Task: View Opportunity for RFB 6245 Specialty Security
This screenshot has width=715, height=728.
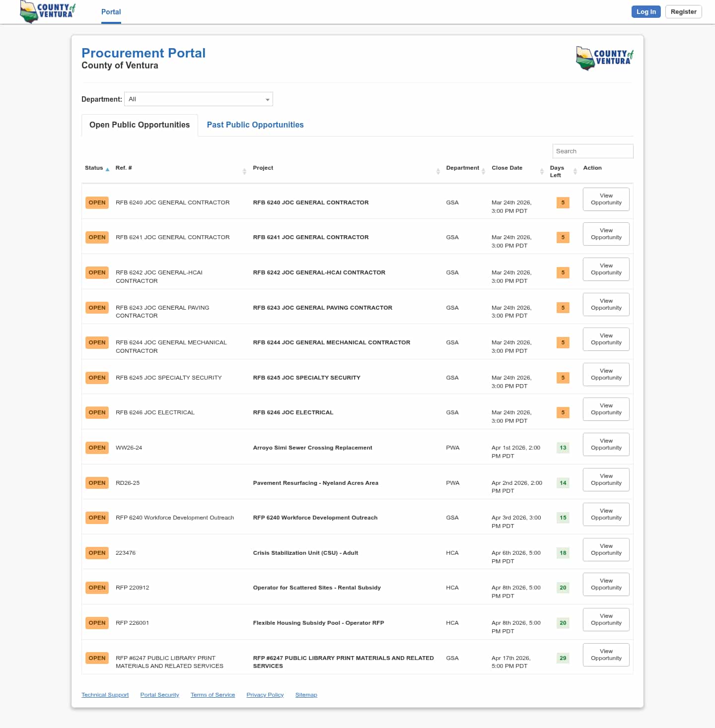Action: pyautogui.click(x=606, y=374)
